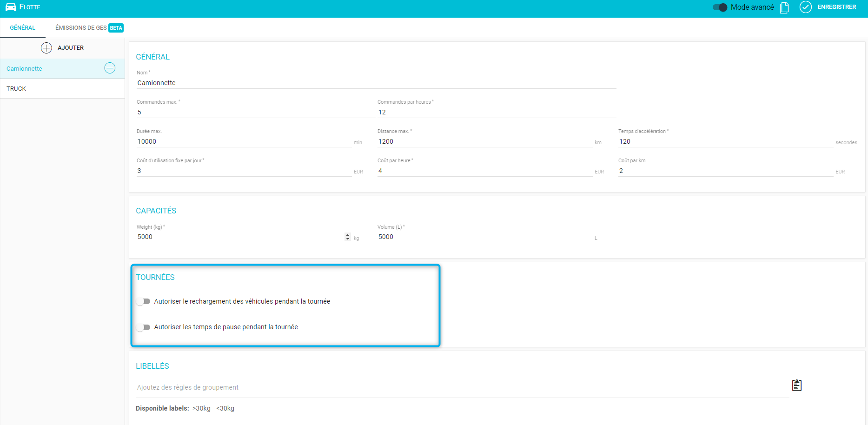Edit the Volume (L) capacity field
This screenshot has height=425, width=868.
(485, 237)
